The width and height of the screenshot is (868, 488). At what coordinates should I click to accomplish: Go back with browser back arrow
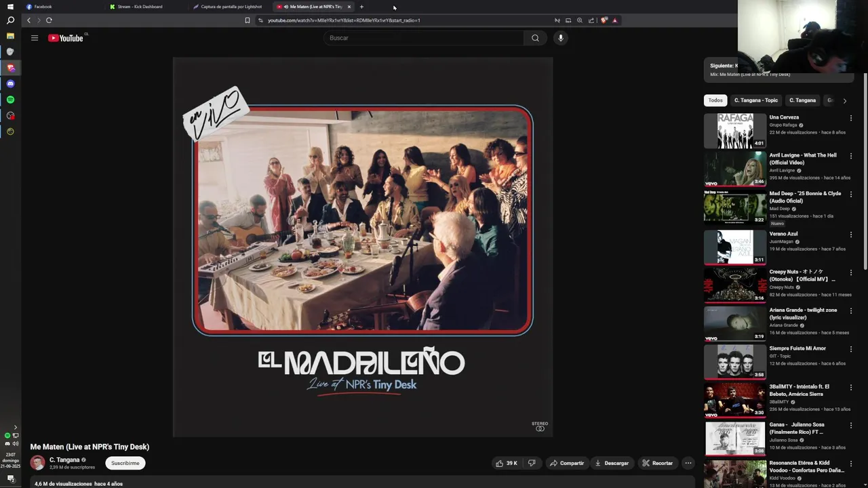[28, 20]
